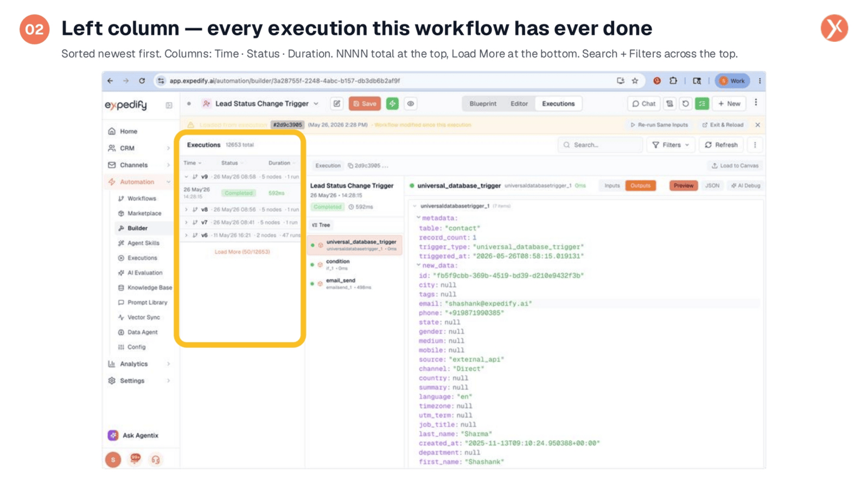Image resolution: width=868 pixels, height=488 pixels.
Task: Show the Inputs of the node
Action: pyautogui.click(x=612, y=185)
